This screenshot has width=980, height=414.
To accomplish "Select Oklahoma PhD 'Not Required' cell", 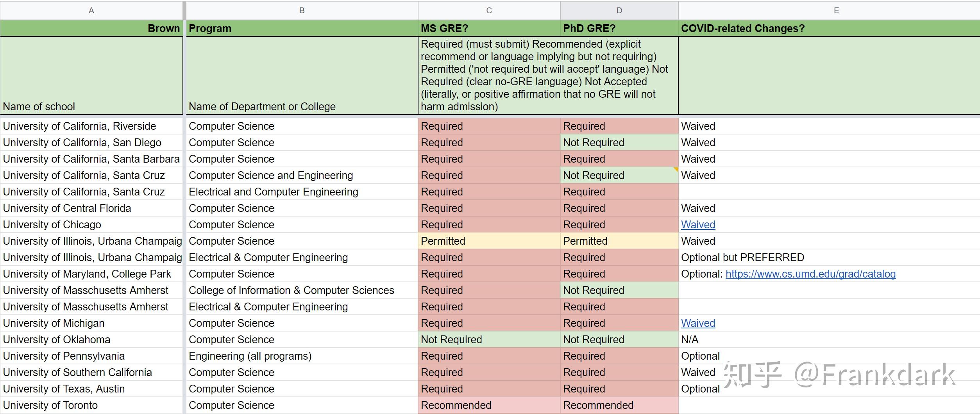I will [x=619, y=340].
